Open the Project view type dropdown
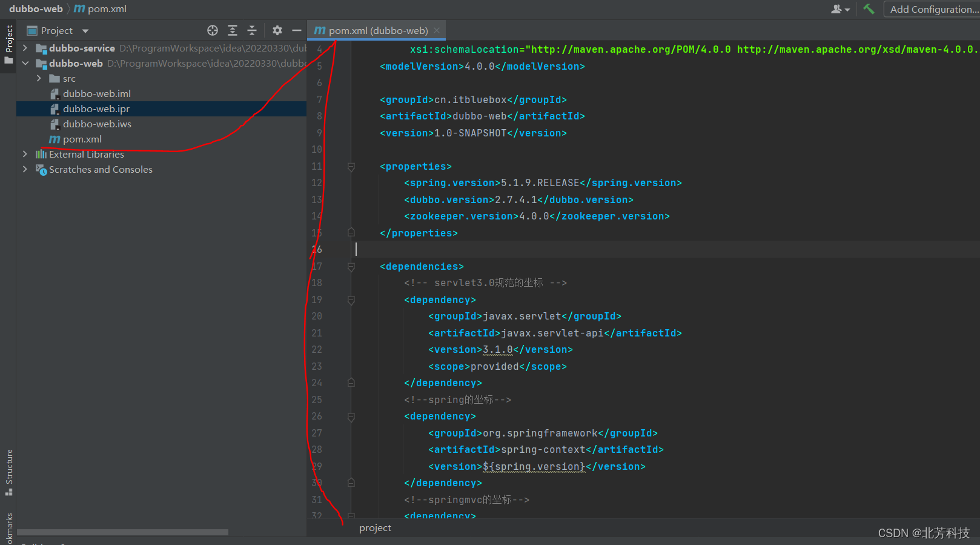 [x=85, y=31]
